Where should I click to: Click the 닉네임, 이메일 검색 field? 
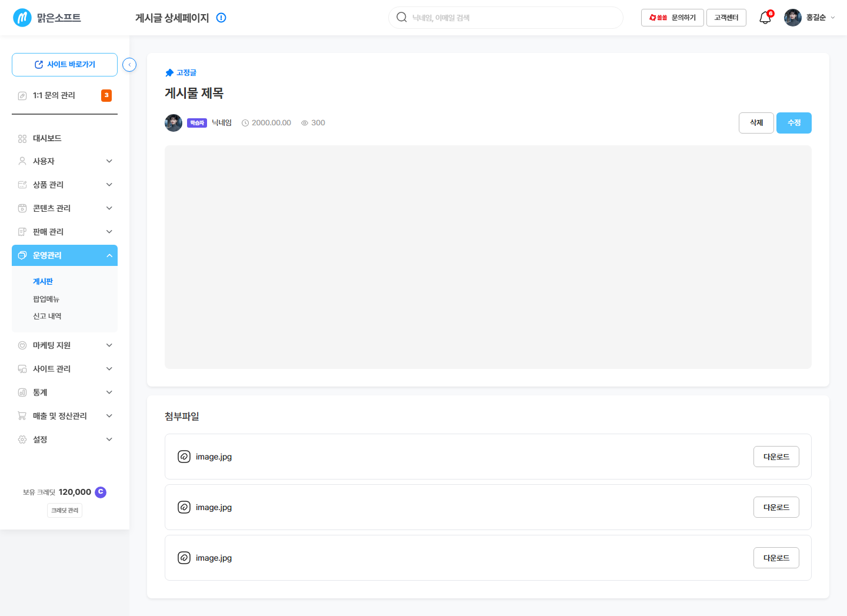506,18
